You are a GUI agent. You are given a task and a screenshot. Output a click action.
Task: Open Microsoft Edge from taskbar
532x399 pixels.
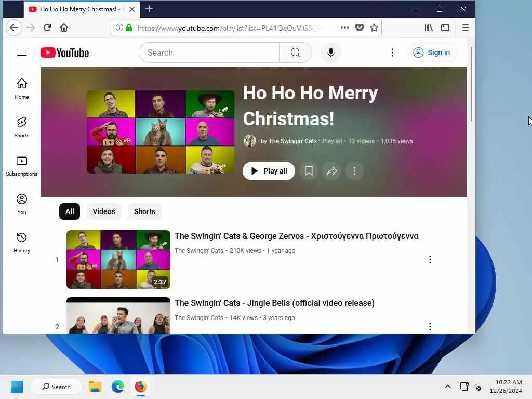point(118,387)
